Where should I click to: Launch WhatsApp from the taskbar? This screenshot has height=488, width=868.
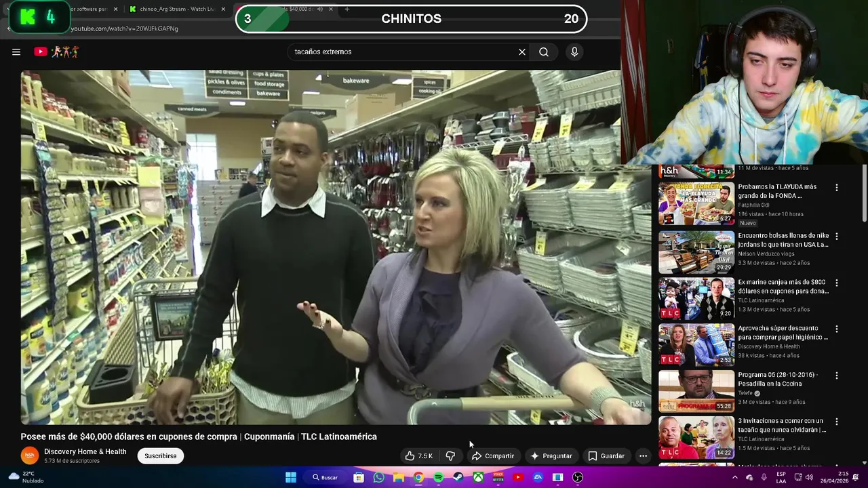(x=378, y=477)
